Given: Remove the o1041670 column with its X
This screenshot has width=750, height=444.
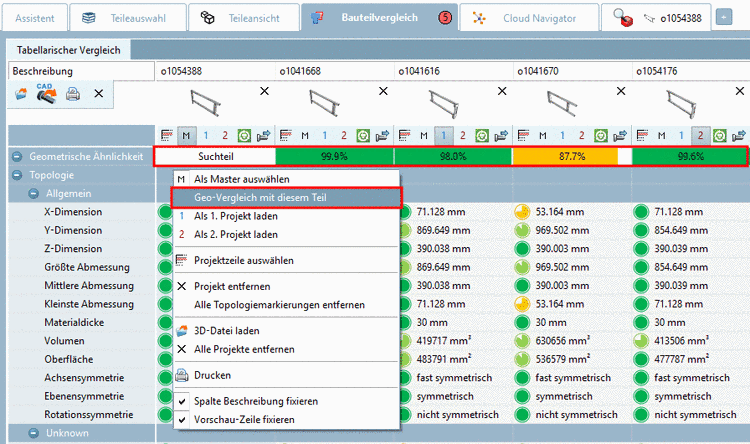Looking at the screenshot, I should pos(621,91).
